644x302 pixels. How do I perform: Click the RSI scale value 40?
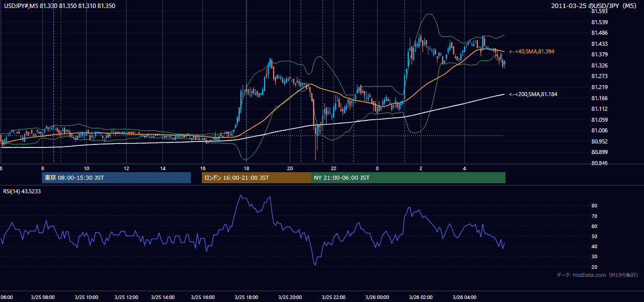tap(594, 246)
